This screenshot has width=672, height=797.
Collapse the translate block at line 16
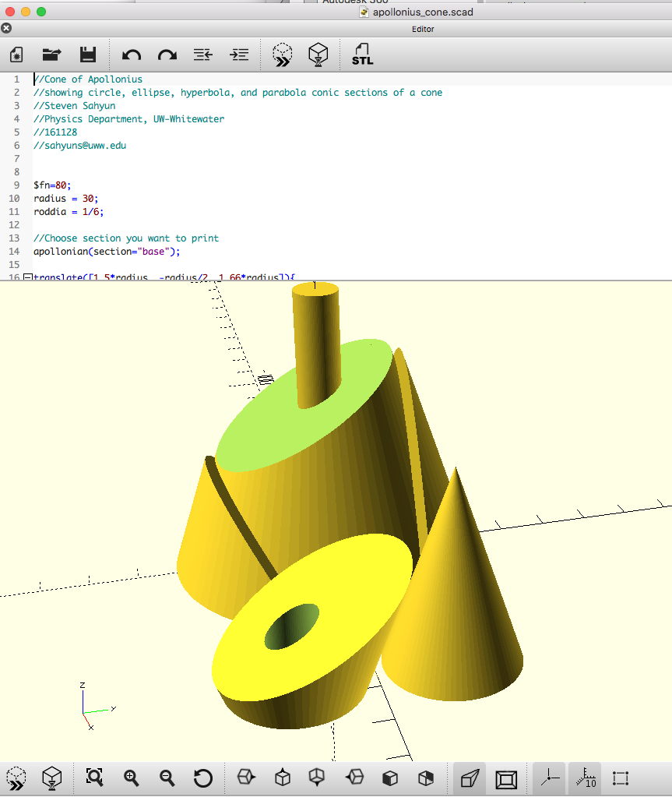tap(27, 277)
